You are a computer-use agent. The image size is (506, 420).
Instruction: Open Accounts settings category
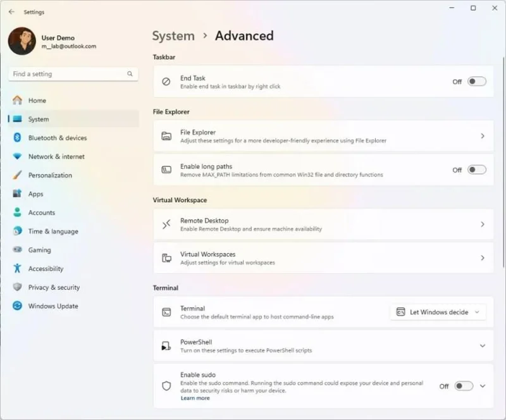point(73,213)
